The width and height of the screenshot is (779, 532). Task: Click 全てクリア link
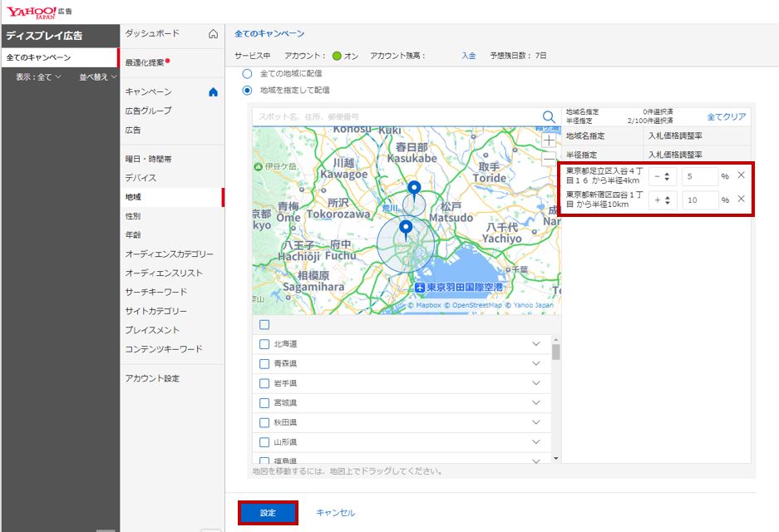tap(727, 116)
